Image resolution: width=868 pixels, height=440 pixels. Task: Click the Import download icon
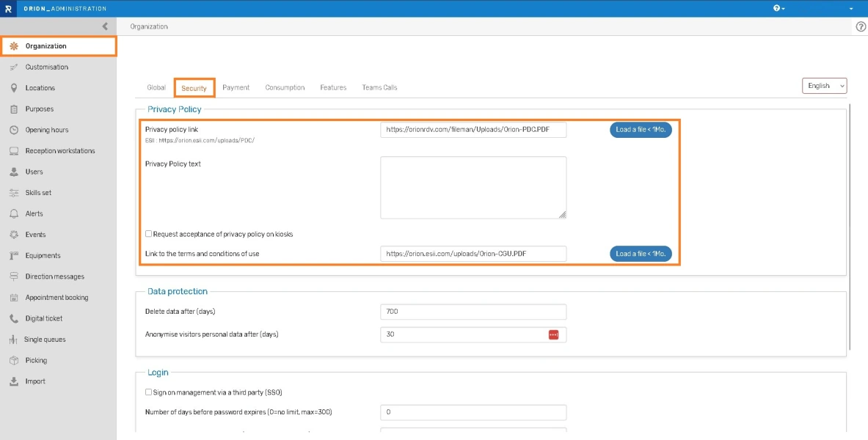13,381
